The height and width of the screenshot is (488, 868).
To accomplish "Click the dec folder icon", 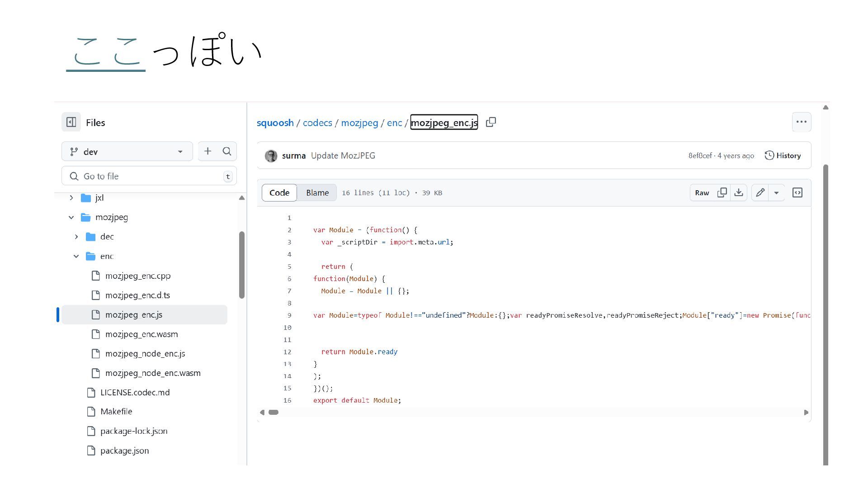I will (x=91, y=237).
